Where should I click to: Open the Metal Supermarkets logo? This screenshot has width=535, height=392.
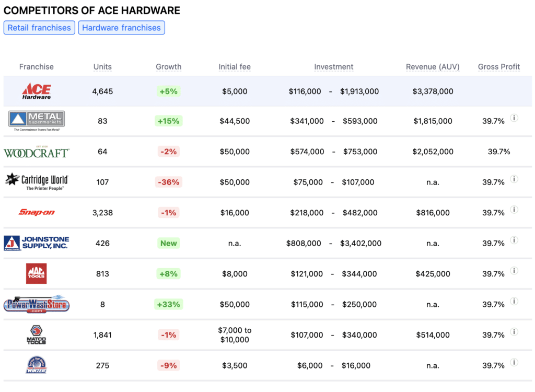pyautogui.click(x=37, y=121)
